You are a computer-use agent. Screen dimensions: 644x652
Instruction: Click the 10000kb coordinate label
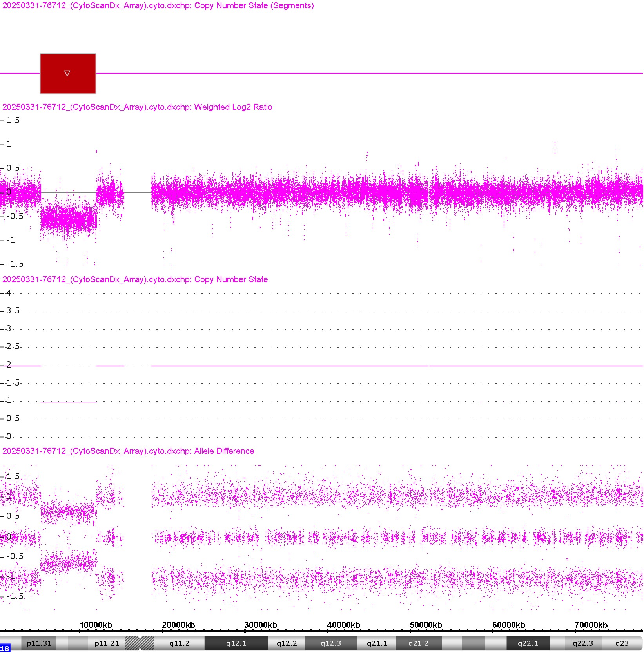click(x=96, y=625)
